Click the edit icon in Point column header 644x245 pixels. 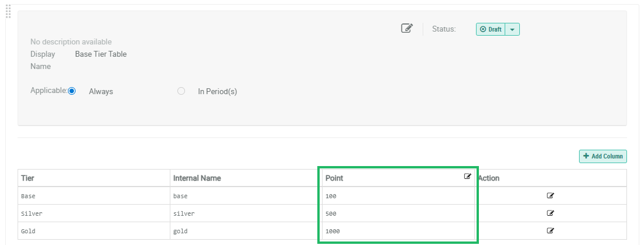tap(468, 177)
